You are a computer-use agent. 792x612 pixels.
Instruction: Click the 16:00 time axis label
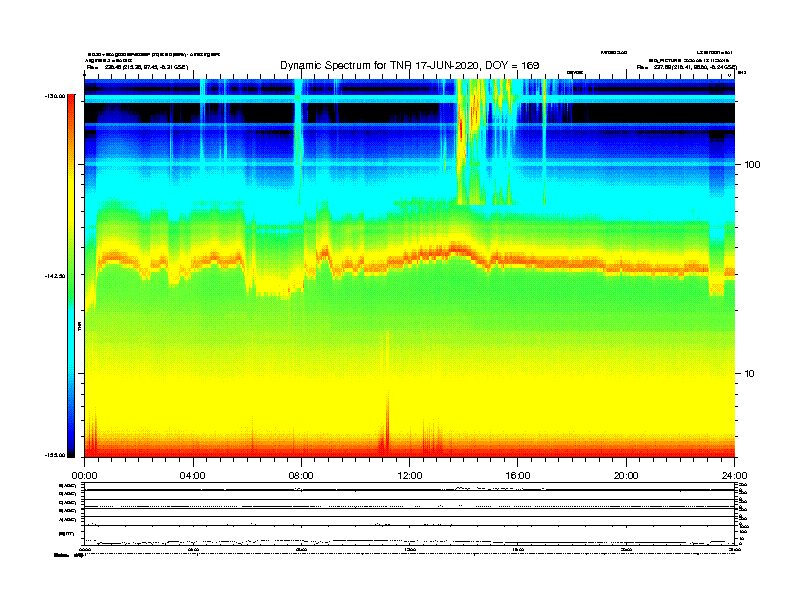[x=518, y=476]
